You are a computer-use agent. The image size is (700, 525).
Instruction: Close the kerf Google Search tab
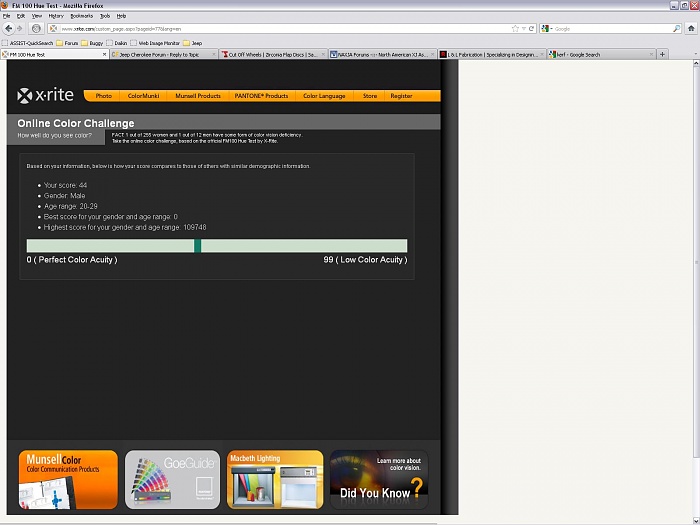pyautogui.click(x=651, y=54)
